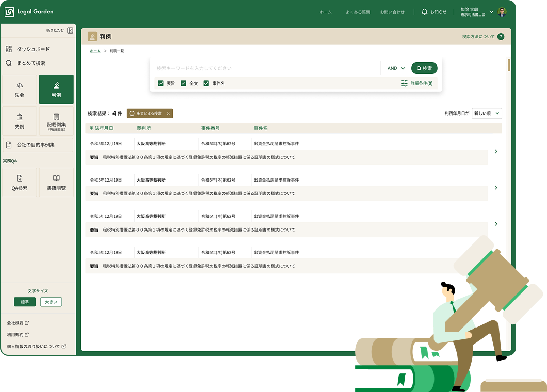The height and width of the screenshot is (392, 547).
Task: Uncheck the 全文 checkbox
Action: click(x=184, y=84)
